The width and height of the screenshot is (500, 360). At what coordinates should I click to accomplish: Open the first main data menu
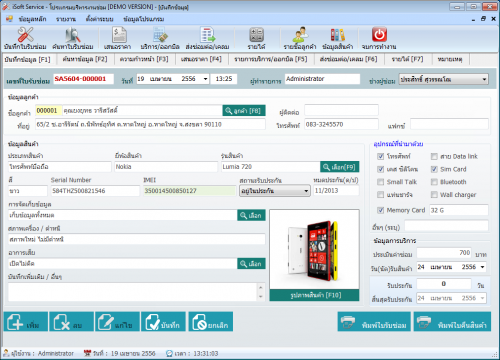point(32,19)
